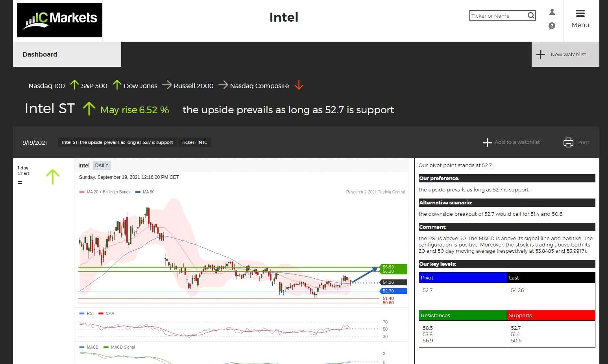Click the search magnifier icon

[x=531, y=15]
